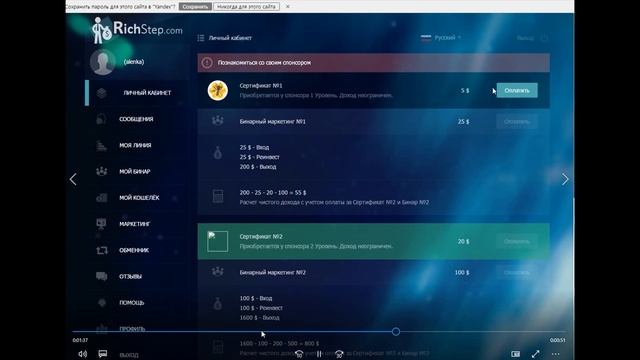Click the Моя линия sidebar icon
This screenshot has width=640, height=360.
pos(101,145)
